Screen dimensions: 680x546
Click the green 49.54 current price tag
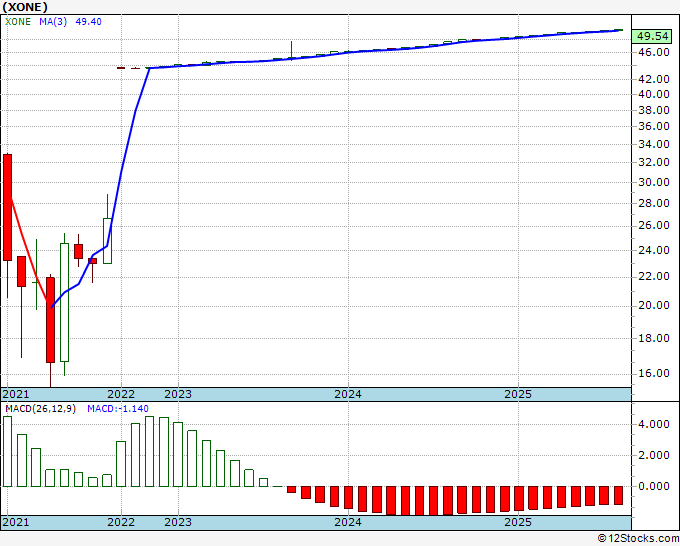[652, 36]
